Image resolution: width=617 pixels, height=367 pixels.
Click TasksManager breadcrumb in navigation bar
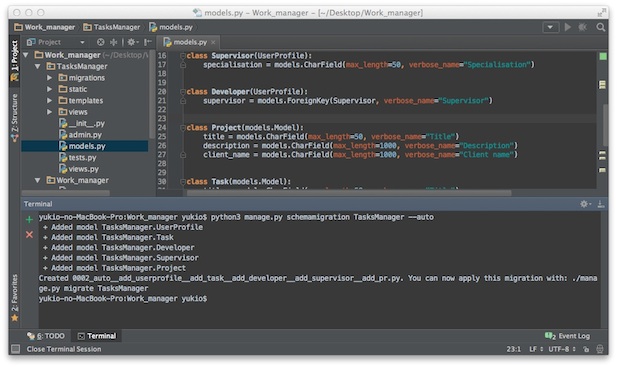click(x=112, y=27)
